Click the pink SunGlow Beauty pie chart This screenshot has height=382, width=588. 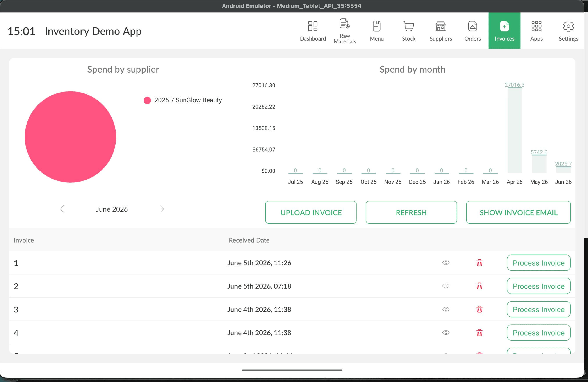point(70,137)
